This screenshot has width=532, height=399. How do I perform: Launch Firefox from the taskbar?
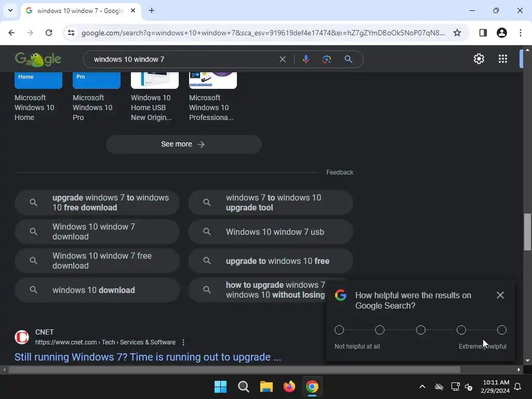[x=289, y=387]
